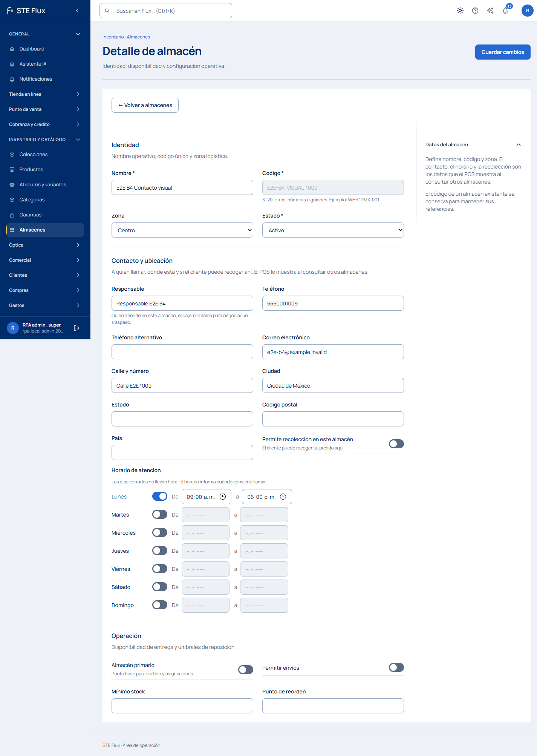Collapse the sidebar with the chevron icon
This screenshot has height=756, width=537.
77,11
